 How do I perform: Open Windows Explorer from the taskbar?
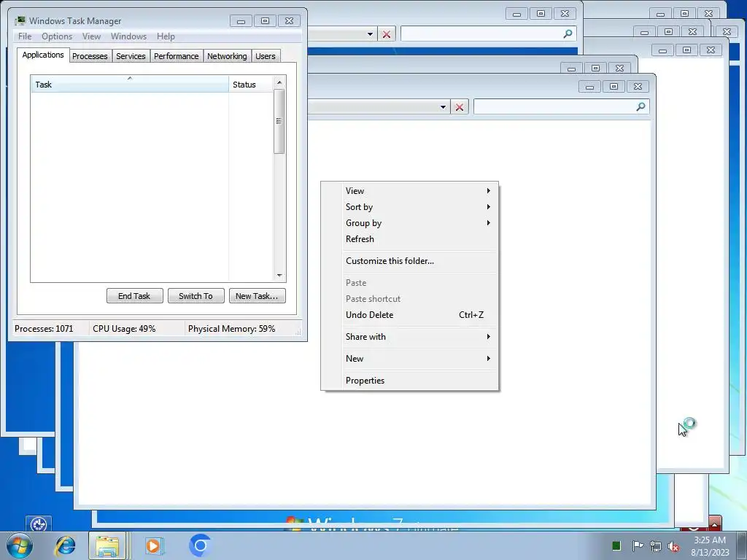(107, 545)
